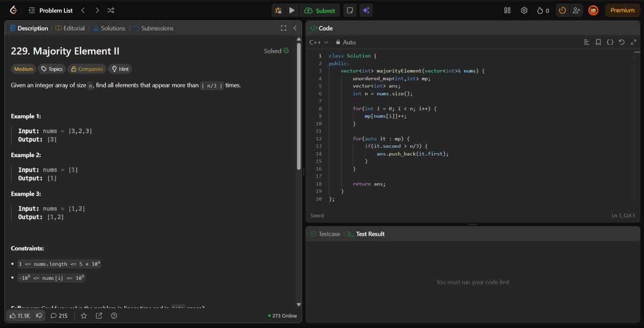Open the layout grid icon
Image resolution: width=644 pixels, height=328 pixels.
[x=508, y=10]
